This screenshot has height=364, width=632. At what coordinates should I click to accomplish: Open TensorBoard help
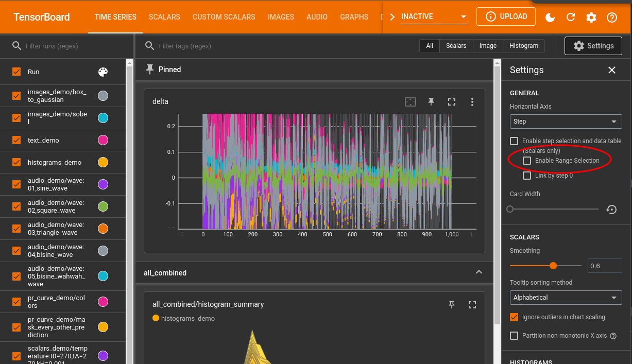pyautogui.click(x=611, y=16)
